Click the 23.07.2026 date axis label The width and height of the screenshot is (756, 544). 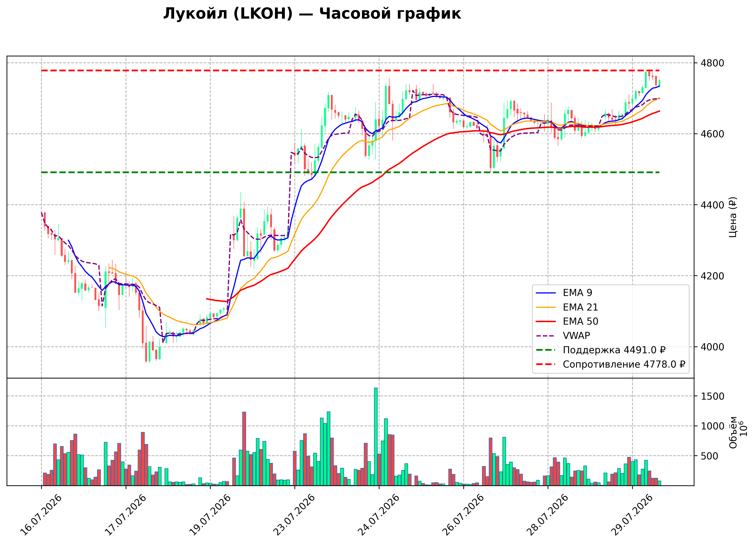tap(294, 515)
